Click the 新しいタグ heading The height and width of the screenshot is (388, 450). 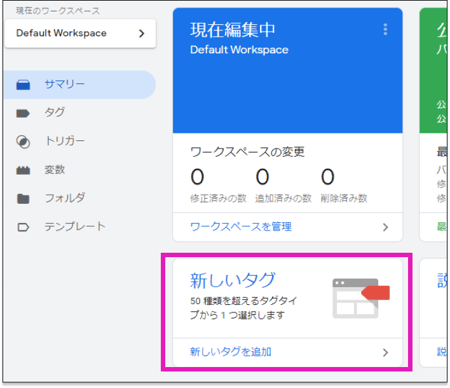[x=233, y=280]
